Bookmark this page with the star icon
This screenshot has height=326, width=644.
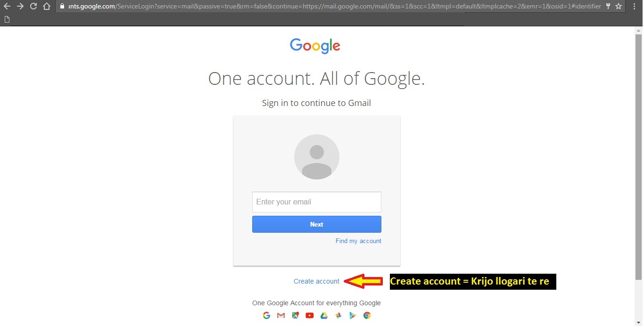pos(619,7)
